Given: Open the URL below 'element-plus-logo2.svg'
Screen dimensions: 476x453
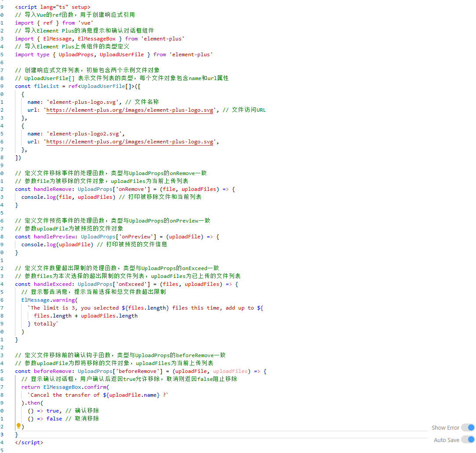Looking at the screenshot, I should [x=130, y=142].
